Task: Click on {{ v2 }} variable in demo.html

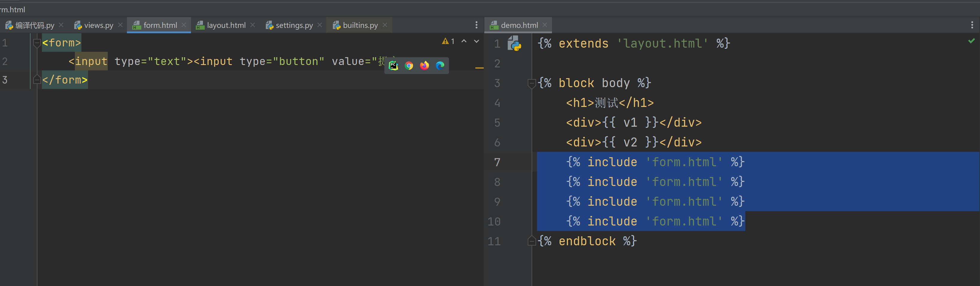Action: pos(630,143)
